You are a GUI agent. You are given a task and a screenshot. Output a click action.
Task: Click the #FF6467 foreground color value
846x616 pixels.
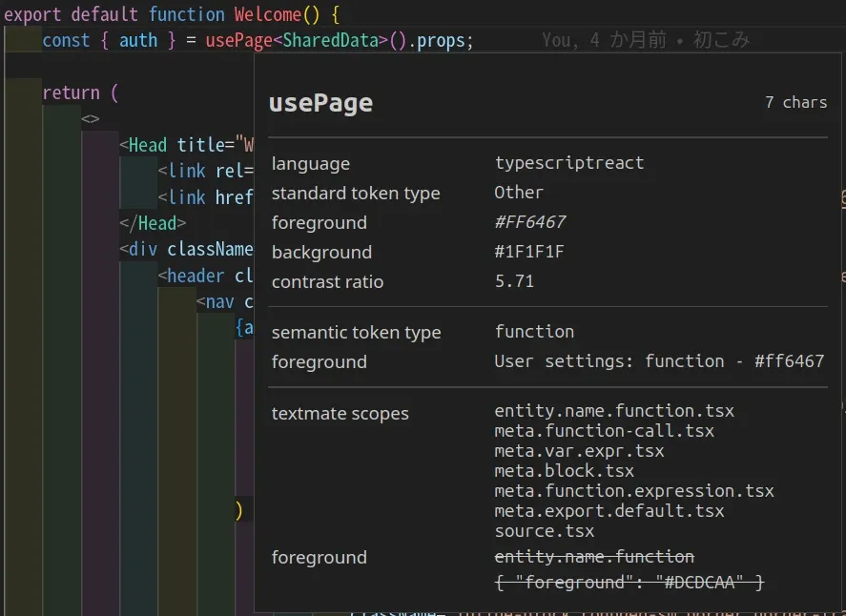(529, 222)
